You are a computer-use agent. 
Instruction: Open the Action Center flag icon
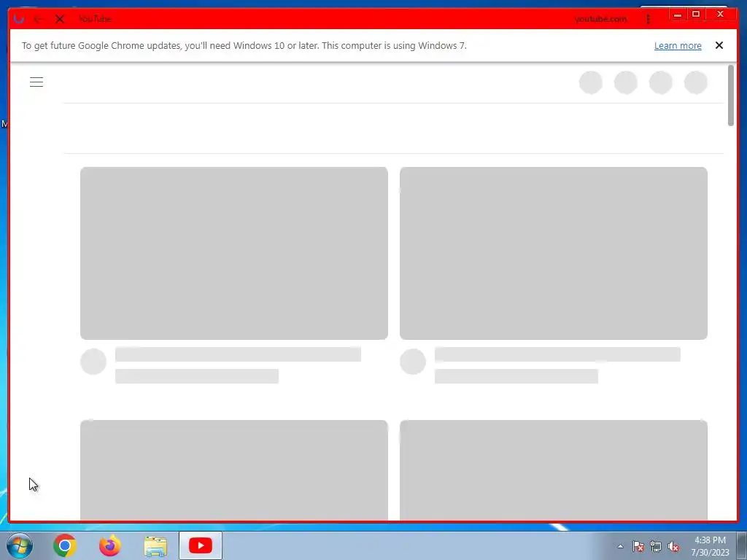(x=638, y=546)
